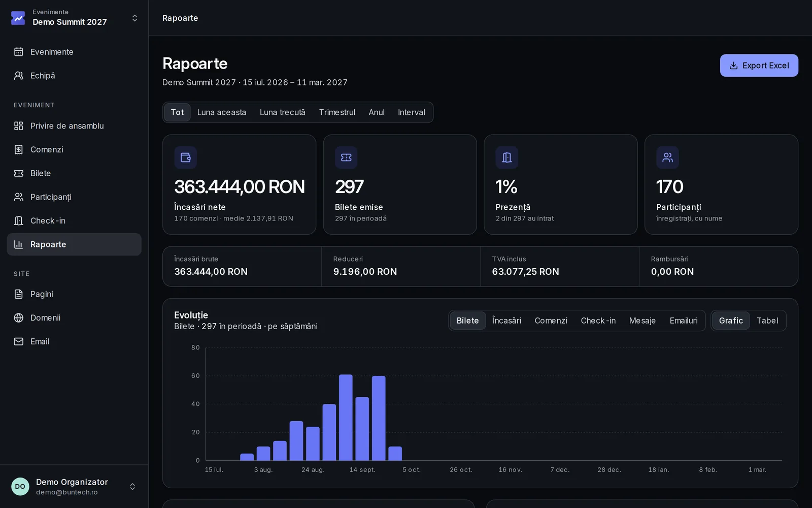The image size is (812, 508).
Task: Click the team icon beside Echipă
Action: point(19,76)
